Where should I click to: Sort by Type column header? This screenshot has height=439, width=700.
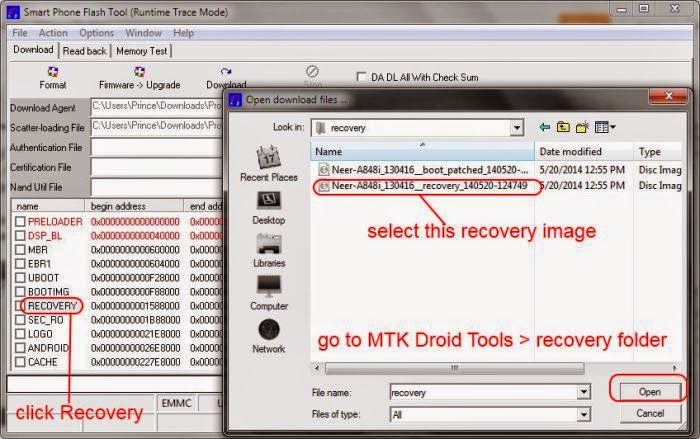pyautogui.click(x=658, y=151)
